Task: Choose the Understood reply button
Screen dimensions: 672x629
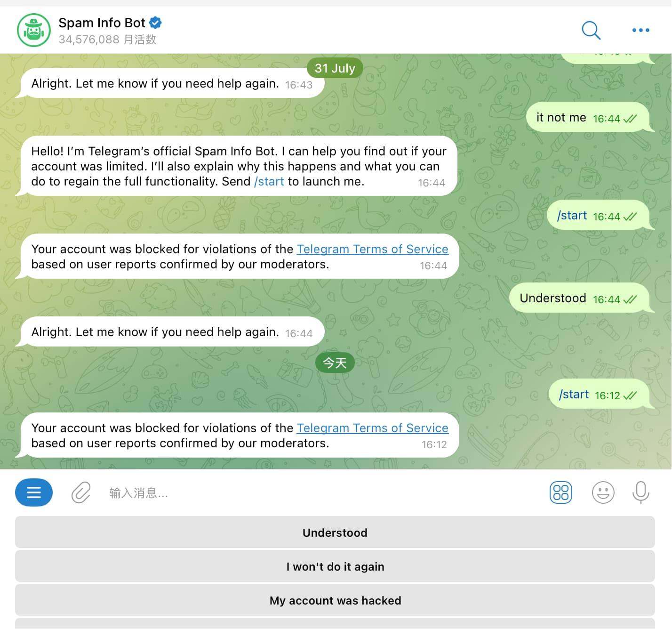Action: [335, 532]
